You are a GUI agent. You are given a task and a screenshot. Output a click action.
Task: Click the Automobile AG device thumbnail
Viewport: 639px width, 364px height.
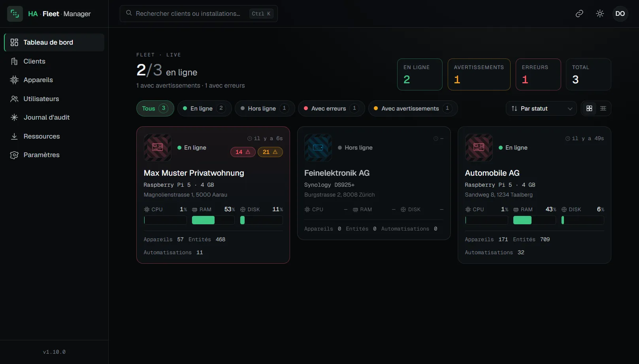pos(479,148)
